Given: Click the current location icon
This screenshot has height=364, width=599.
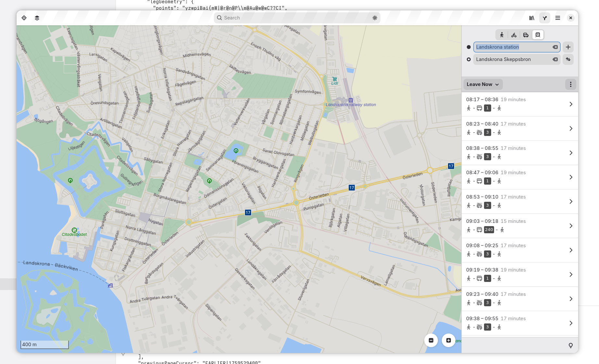Looking at the screenshot, I should [24, 18].
